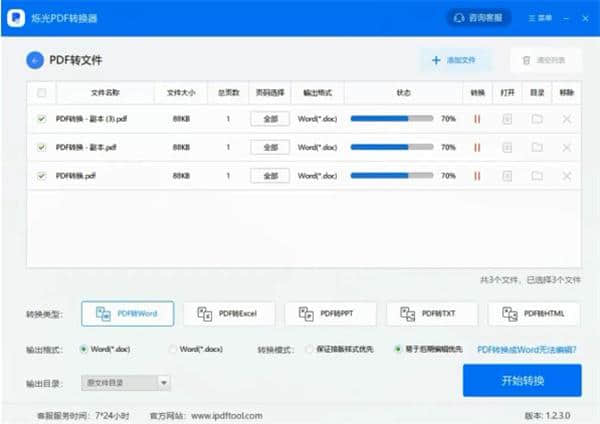Click the blue back arrow icon
600x424 pixels.
pyautogui.click(x=36, y=60)
